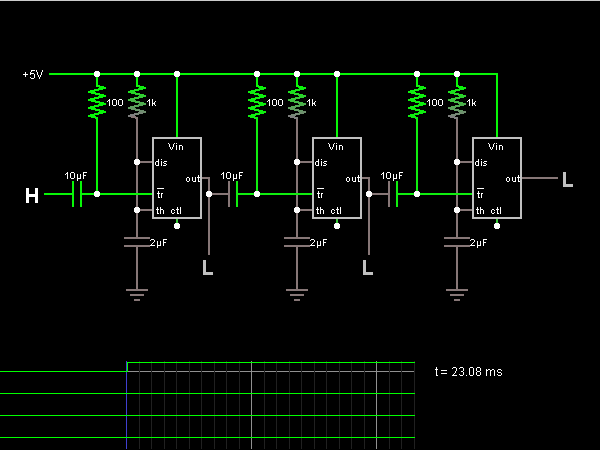
Task: Click the blue vertical marker in the scope
Action: (126, 405)
